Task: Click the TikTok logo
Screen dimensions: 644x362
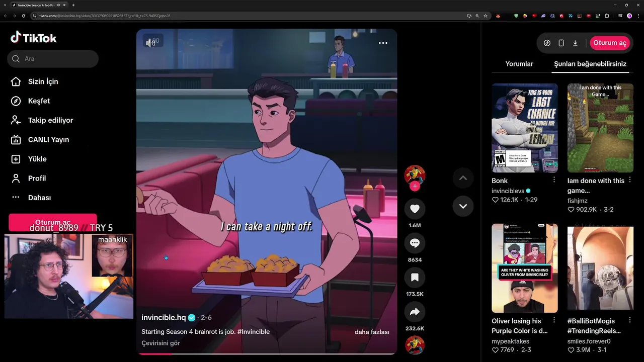Action: point(34,38)
